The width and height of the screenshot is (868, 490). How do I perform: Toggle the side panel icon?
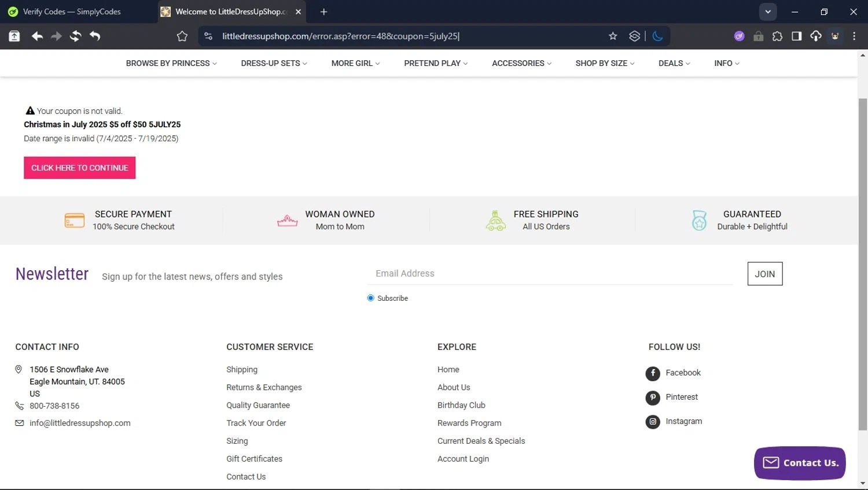pyautogui.click(x=796, y=36)
